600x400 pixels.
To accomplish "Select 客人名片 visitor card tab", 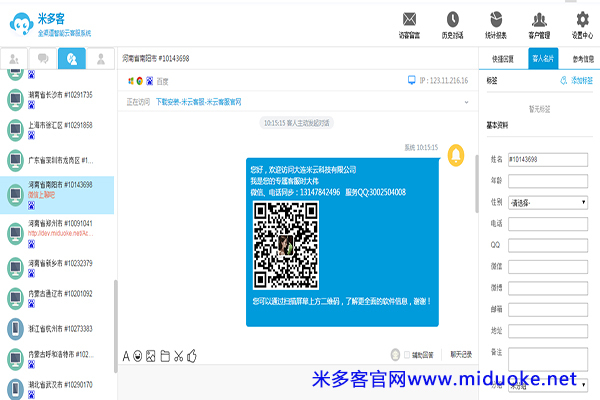I will (543, 59).
